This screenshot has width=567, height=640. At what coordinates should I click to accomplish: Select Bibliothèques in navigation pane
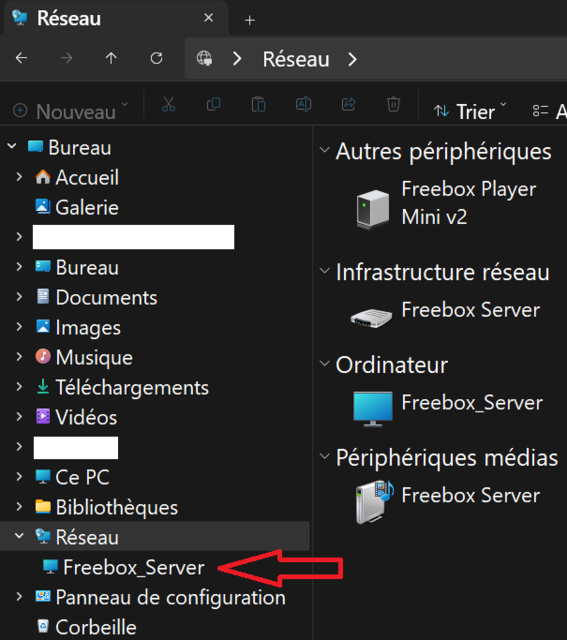tap(116, 507)
